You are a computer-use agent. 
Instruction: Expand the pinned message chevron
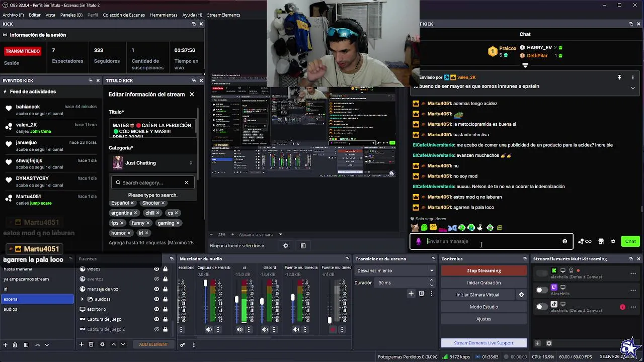(633, 88)
